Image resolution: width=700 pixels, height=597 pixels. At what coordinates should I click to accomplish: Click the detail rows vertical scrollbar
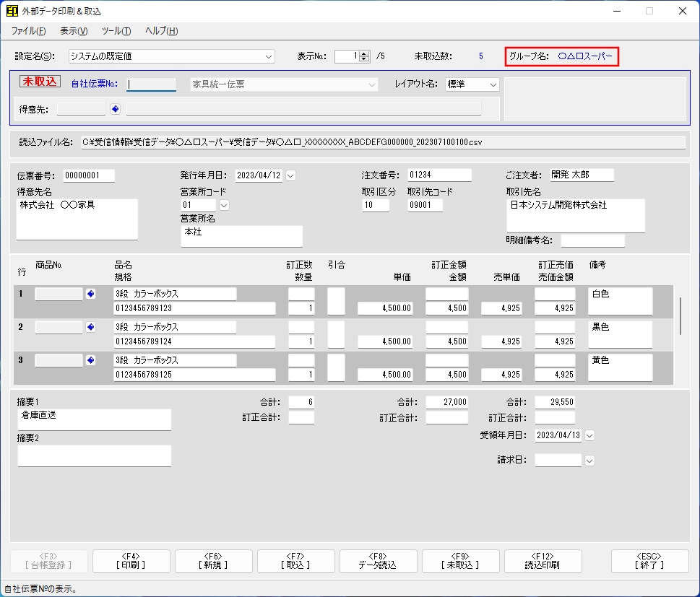click(x=680, y=316)
